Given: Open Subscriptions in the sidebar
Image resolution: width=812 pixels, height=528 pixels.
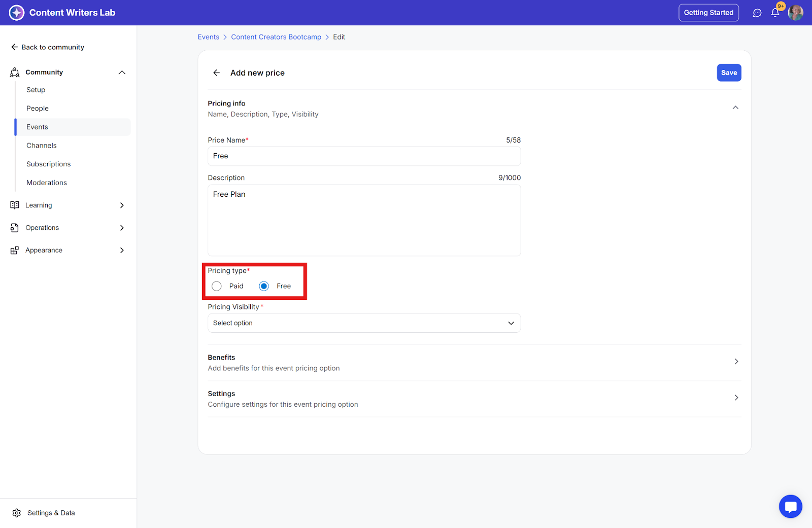Looking at the screenshot, I should coord(49,164).
